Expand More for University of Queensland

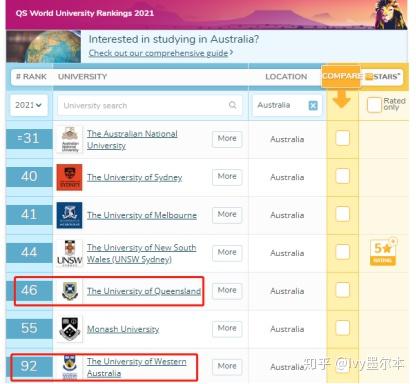[x=227, y=291]
